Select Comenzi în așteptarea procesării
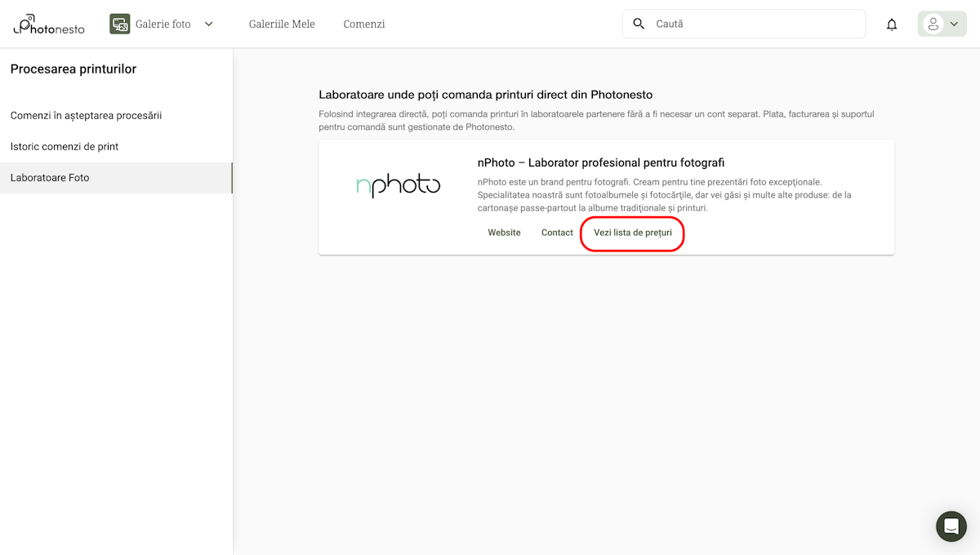 click(x=116, y=116)
